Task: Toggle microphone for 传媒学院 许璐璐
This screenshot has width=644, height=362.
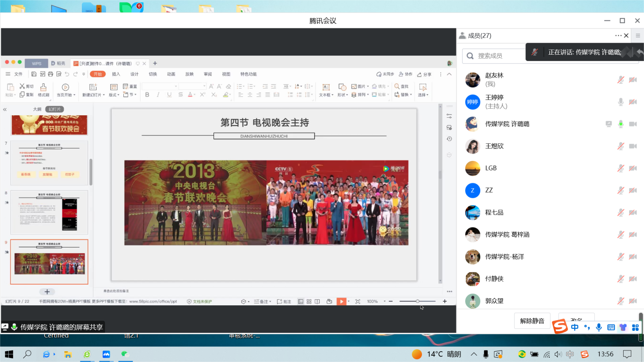Action: coord(621,124)
